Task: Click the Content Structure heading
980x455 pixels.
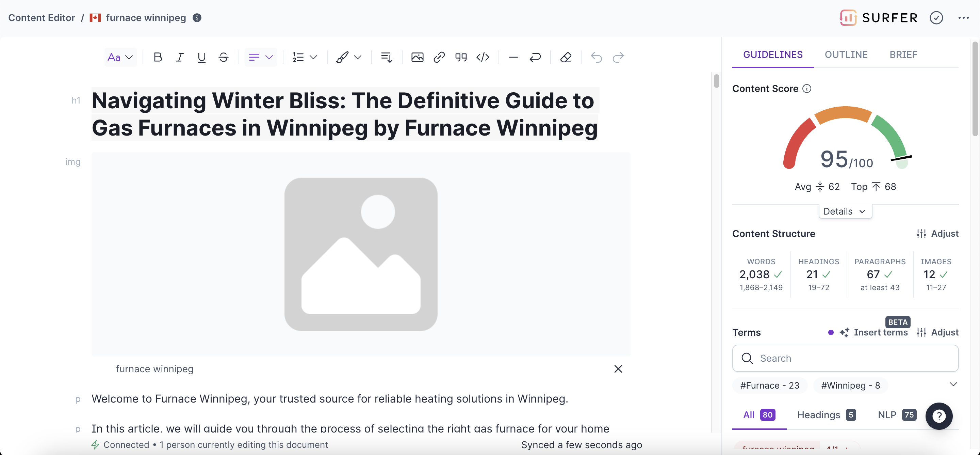Action: click(x=773, y=234)
